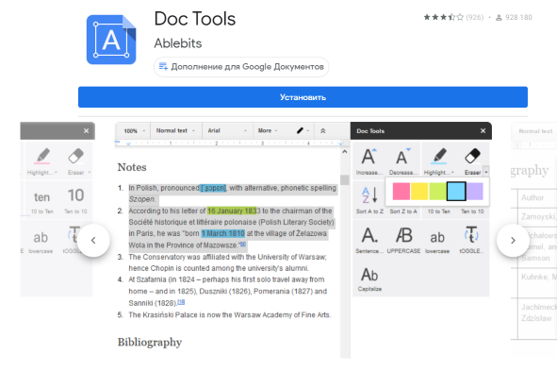Select the Eraser tool in Doc Tools panel
Image resolution: width=557 pixels, height=371 pixels.
click(472, 156)
